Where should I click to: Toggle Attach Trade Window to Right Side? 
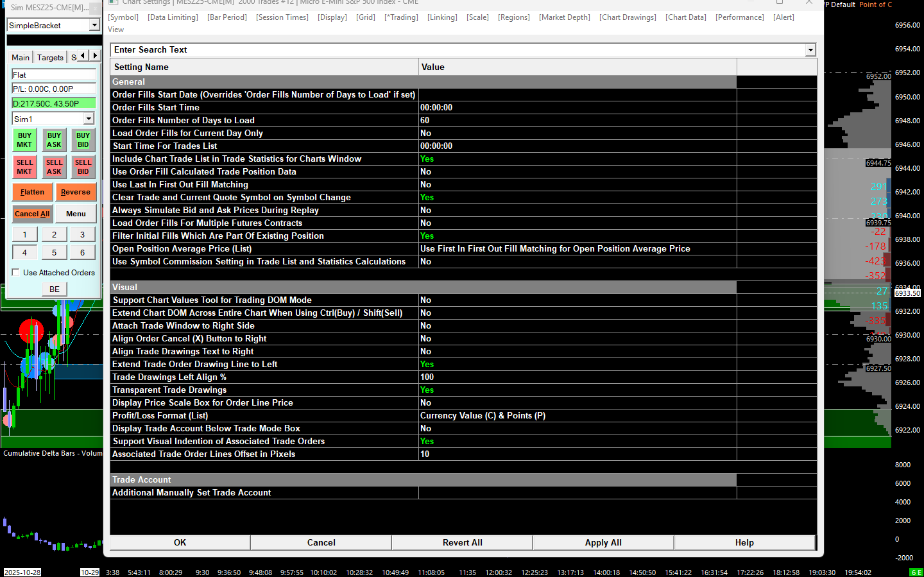pos(577,325)
